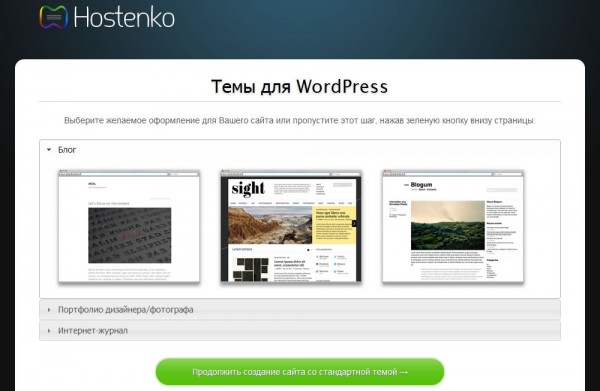Viewport: 600px width, 391px height.
Task: Click the green hills photo in Blogum preview
Action: [448, 225]
